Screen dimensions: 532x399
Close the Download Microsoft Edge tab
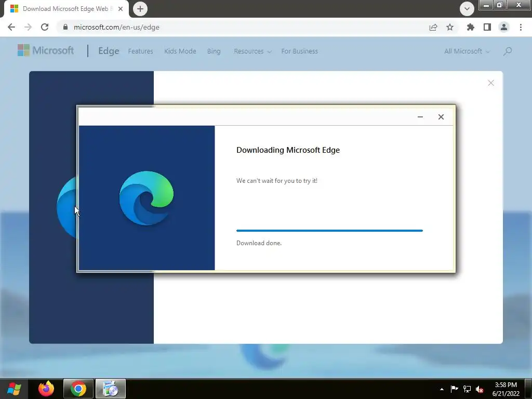pyautogui.click(x=121, y=9)
